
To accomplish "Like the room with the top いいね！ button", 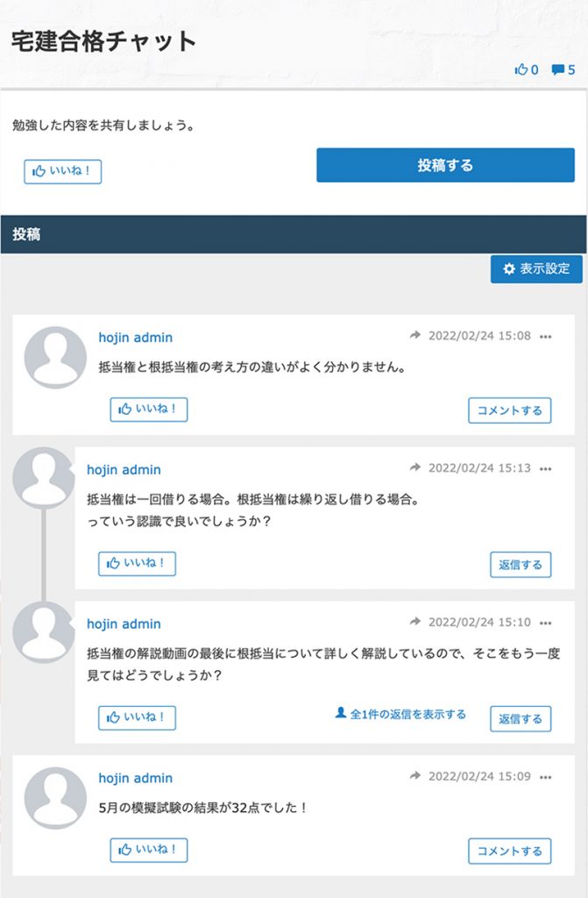I will point(62,171).
